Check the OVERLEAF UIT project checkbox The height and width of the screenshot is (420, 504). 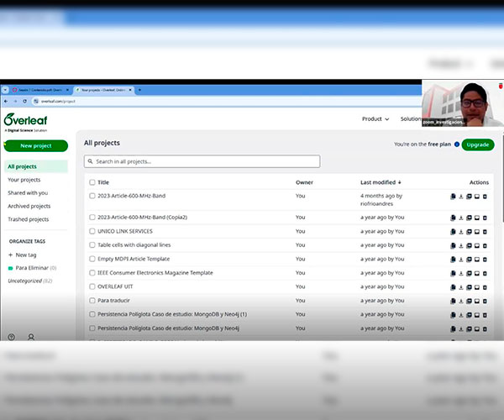(92, 286)
